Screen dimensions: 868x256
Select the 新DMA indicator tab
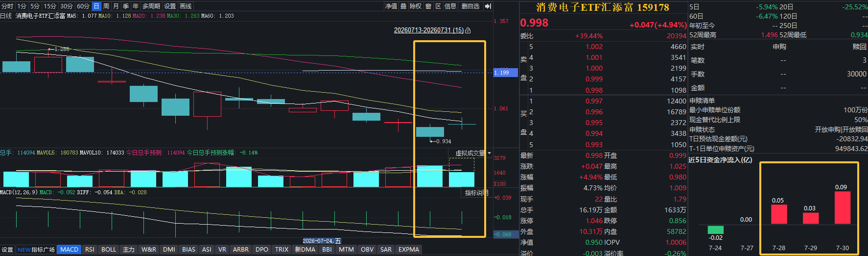tap(305, 250)
